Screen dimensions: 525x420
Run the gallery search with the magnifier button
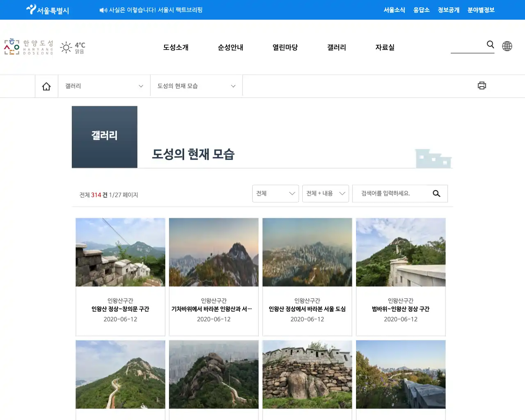pyautogui.click(x=436, y=194)
